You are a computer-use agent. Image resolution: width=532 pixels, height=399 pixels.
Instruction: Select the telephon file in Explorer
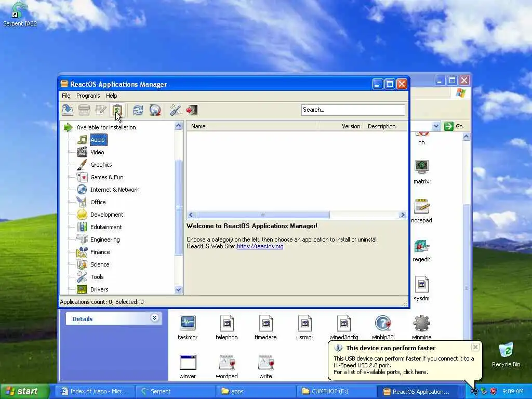[x=227, y=328]
